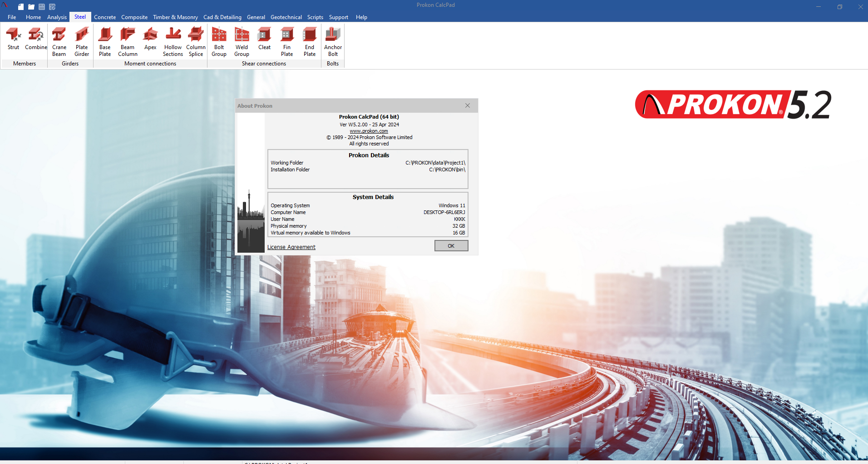Select the Crane Beam girder tool
This screenshot has height=464, width=868.
pyautogui.click(x=59, y=41)
